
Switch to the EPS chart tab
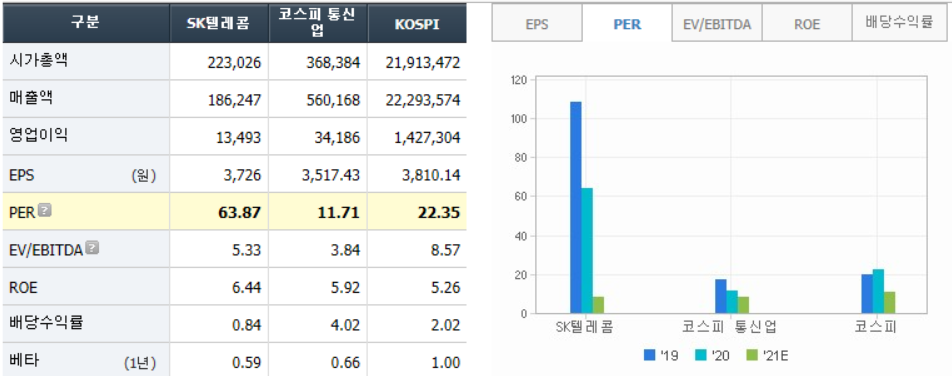click(537, 24)
